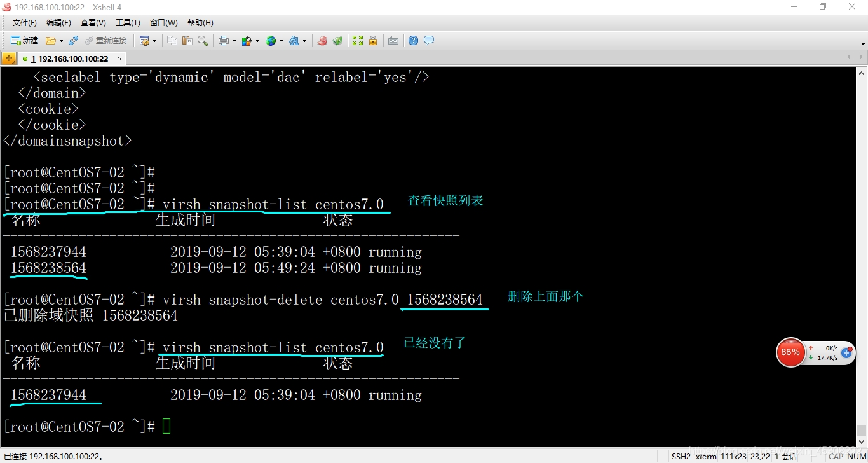Click the blue plus on speed widget
868x463 pixels.
(x=847, y=352)
